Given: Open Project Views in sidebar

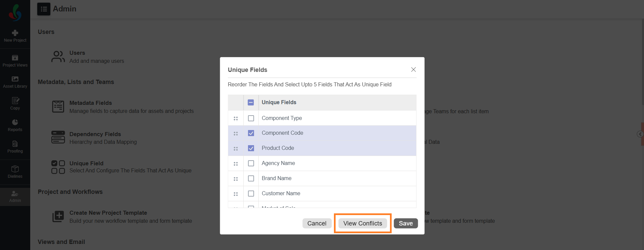Looking at the screenshot, I should pyautogui.click(x=15, y=58).
